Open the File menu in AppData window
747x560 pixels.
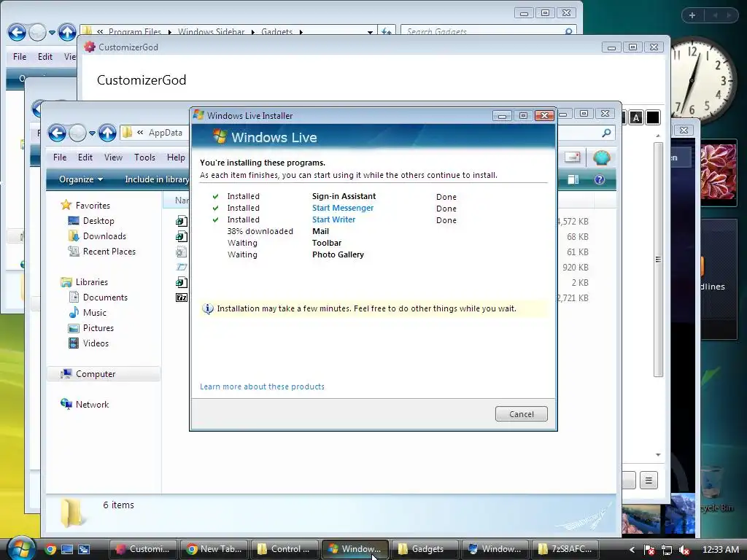click(x=60, y=157)
